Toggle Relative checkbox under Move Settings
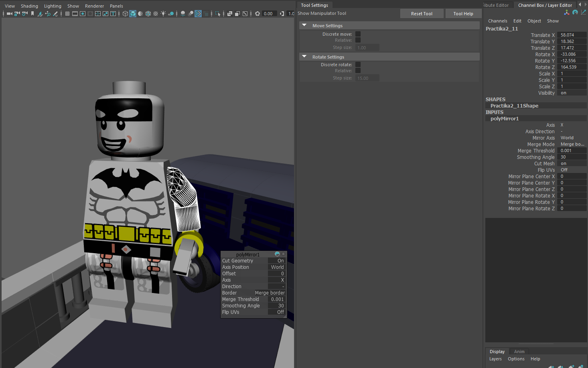588x368 pixels. tap(358, 40)
